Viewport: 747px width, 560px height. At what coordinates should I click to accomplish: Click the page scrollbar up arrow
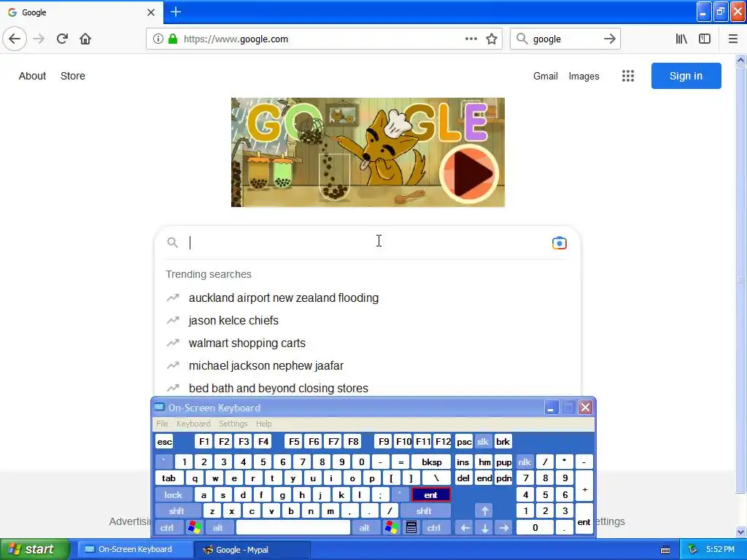(x=741, y=61)
